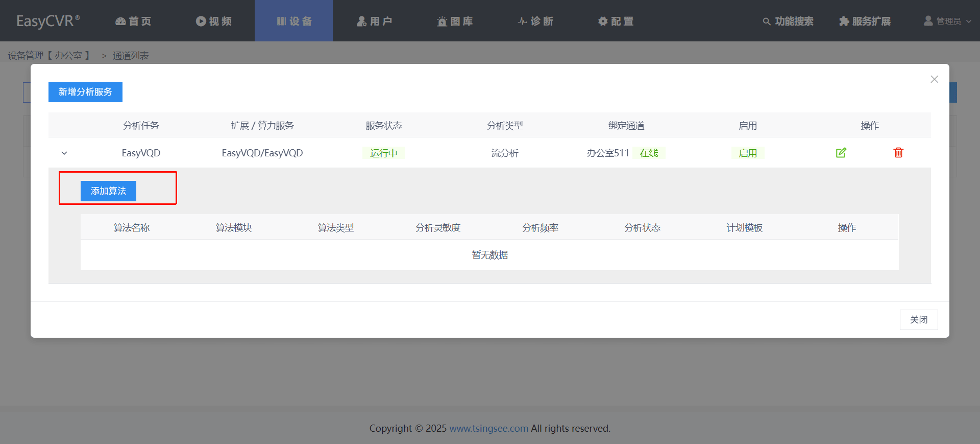Open the www.tsingsee.com link
The width and height of the screenshot is (980, 444).
pyautogui.click(x=488, y=428)
